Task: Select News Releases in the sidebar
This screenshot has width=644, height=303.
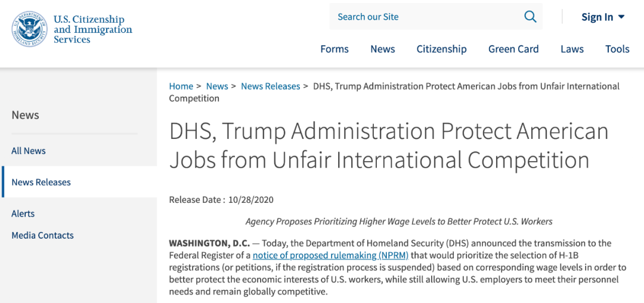Action: point(41,182)
